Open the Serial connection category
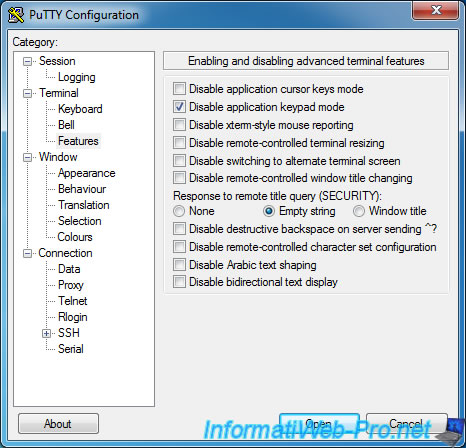The height and width of the screenshot is (448, 466). 71,349
